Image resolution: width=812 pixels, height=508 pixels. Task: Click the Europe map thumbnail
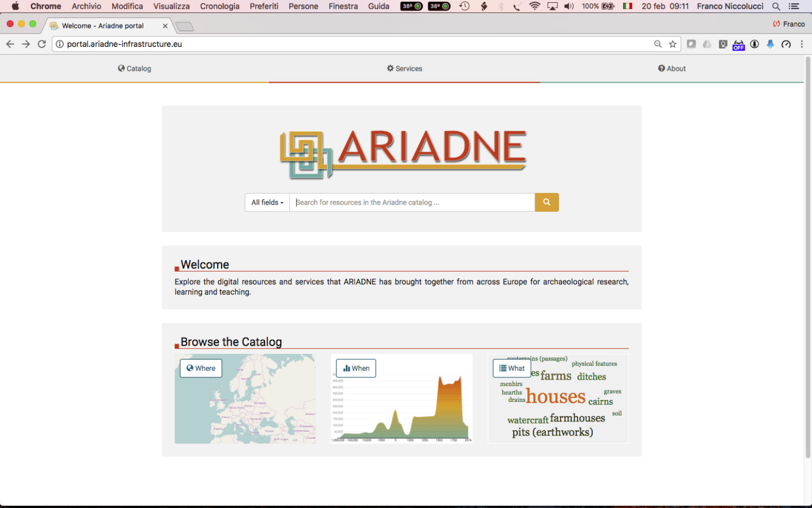[245, 399]
